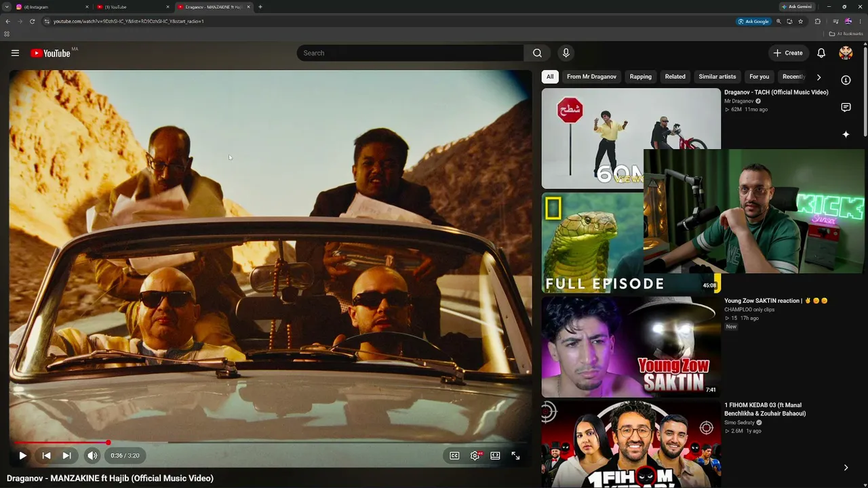Skip to the previous video

tap(46, 455)
